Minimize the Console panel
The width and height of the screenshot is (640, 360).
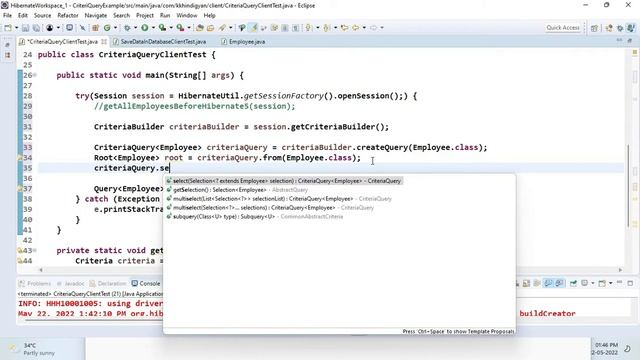click(620, 283)
